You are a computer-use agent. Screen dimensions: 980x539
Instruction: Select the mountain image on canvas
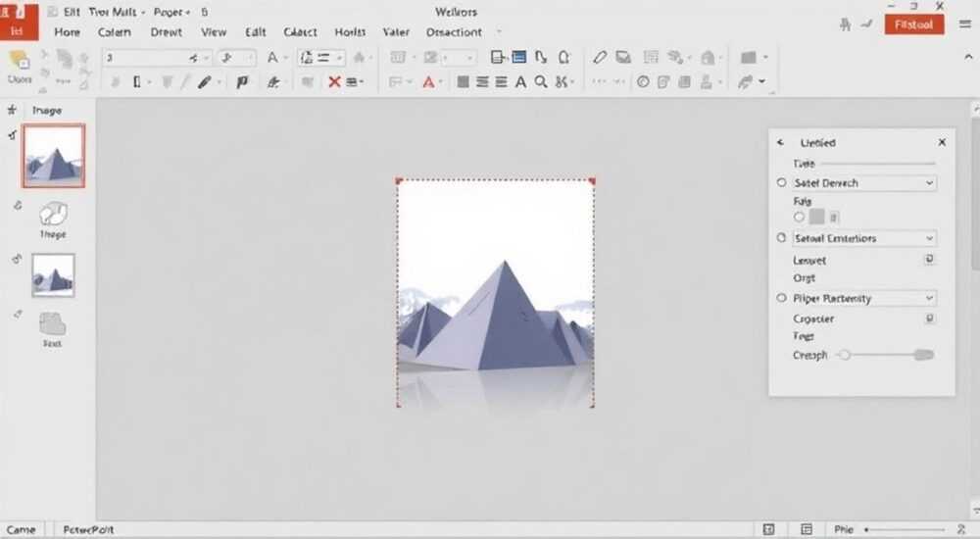click(x=496, y=293)
